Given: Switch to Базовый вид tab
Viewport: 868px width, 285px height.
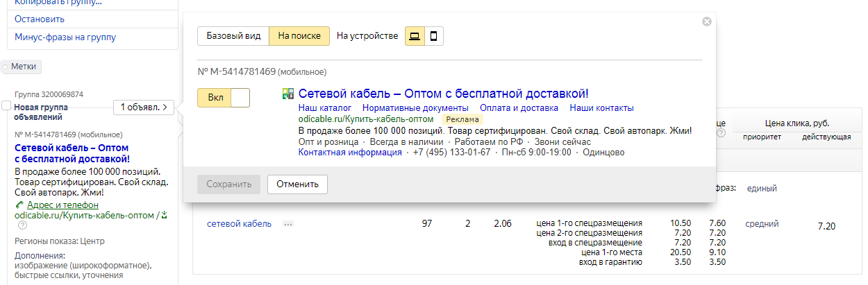Looking at the screenshot, I should (233, 36).
